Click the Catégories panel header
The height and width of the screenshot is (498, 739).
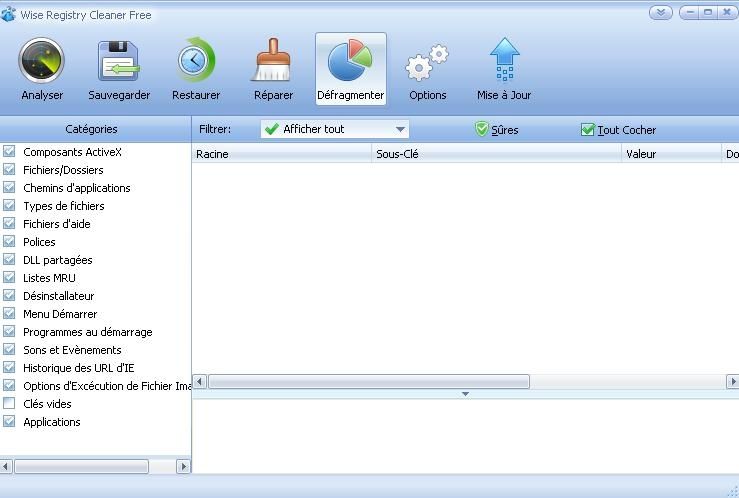(95, 129)
